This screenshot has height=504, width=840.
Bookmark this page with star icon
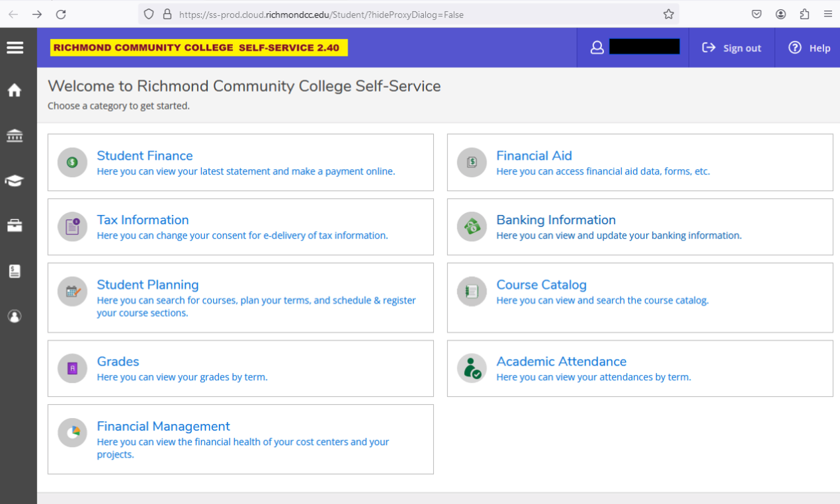click(x=668, y=14)
